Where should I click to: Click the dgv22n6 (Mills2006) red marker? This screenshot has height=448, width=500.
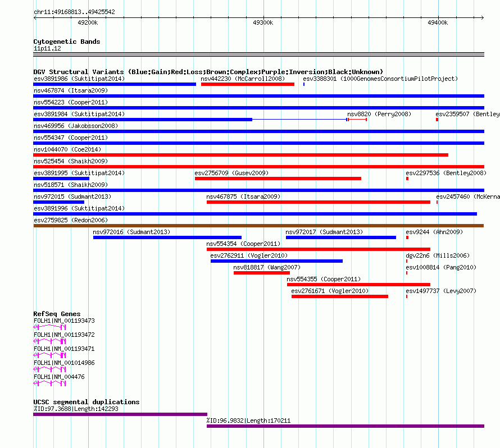tap(407, 261)
